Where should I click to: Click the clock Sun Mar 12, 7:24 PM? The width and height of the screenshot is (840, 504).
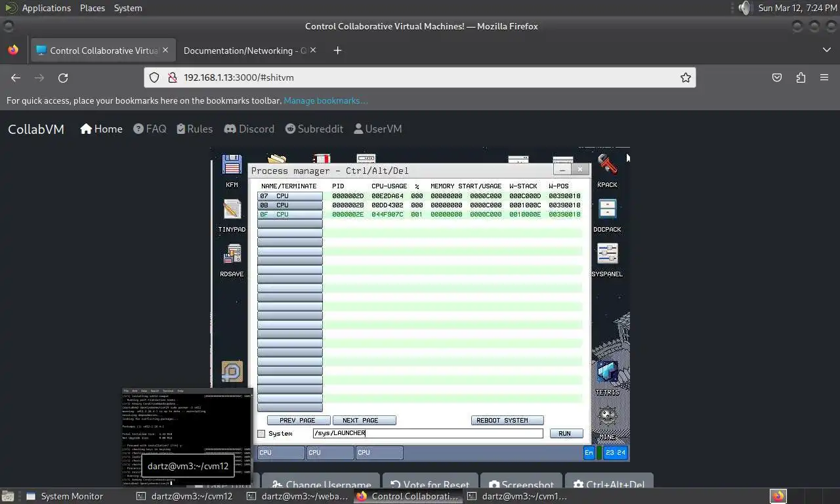click(x=797, y=8)
